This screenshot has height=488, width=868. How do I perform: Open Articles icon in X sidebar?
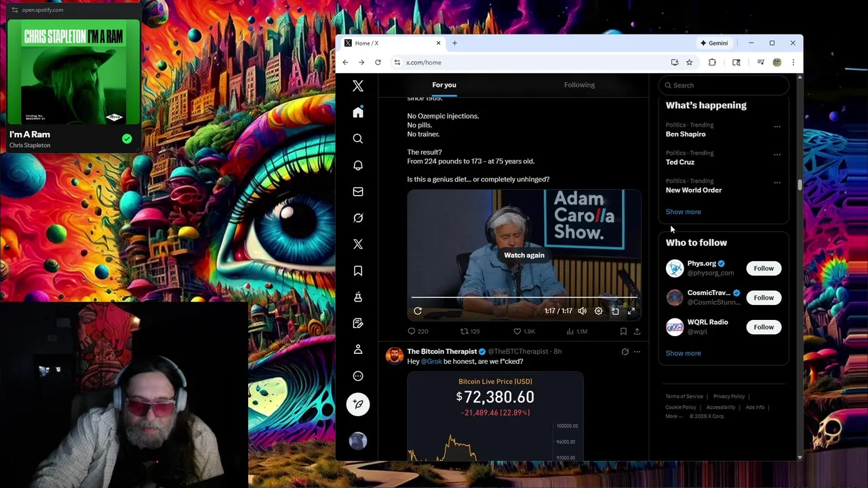tap(358, 323)
